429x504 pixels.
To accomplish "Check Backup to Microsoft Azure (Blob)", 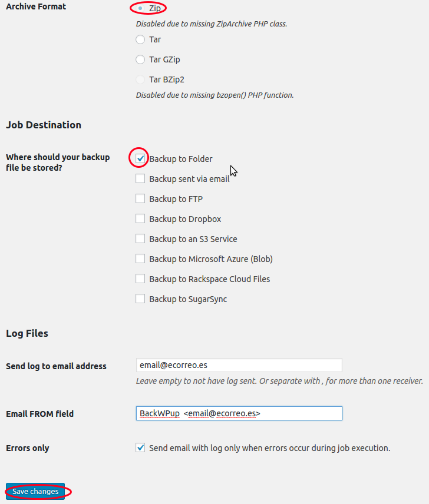I will pos(140,258).
